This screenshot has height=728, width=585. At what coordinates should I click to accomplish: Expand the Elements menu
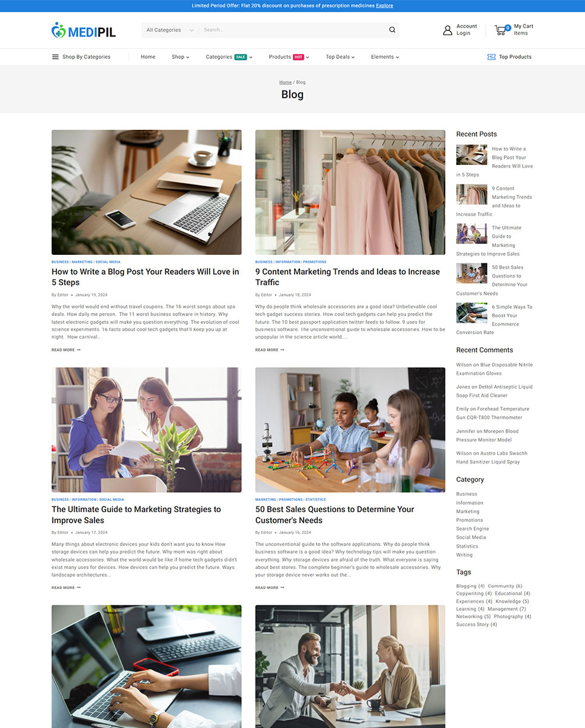[385, 57]
